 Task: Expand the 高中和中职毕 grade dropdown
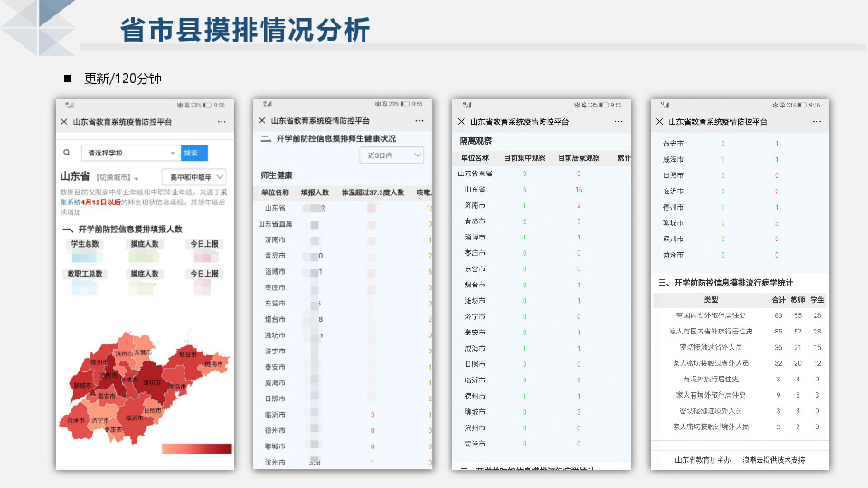(193, 177)
